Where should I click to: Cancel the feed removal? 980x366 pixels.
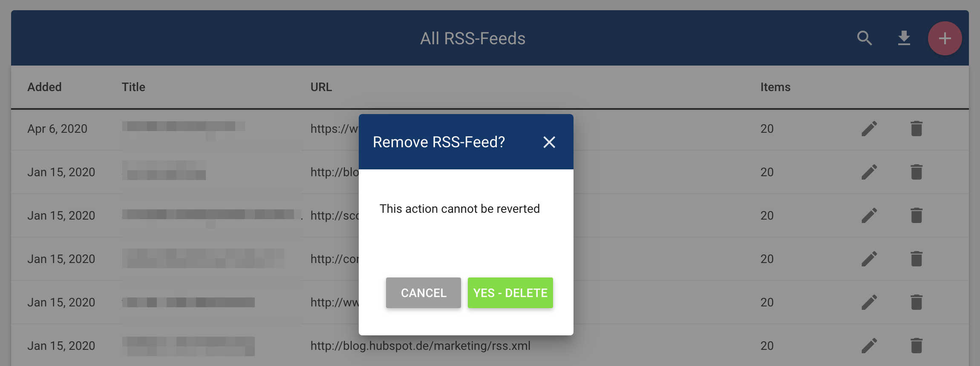coord(424,293)
